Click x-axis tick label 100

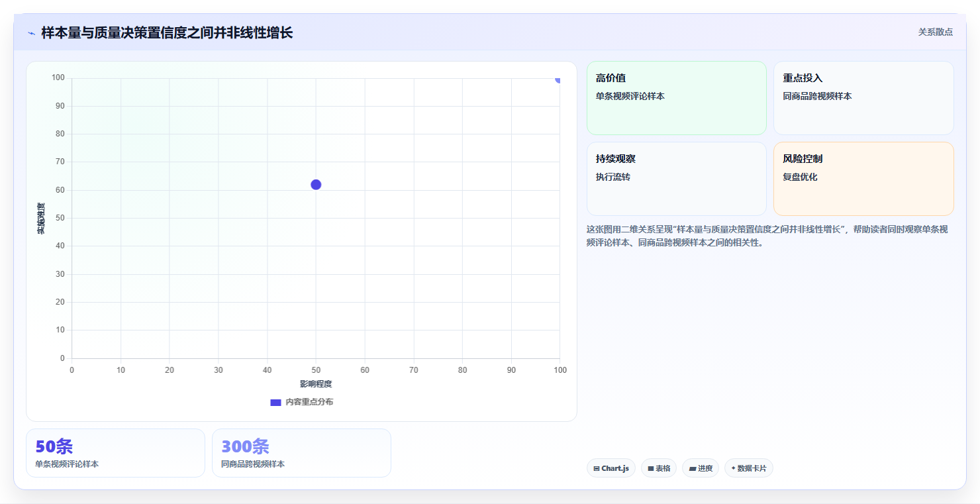coord(560,370)
